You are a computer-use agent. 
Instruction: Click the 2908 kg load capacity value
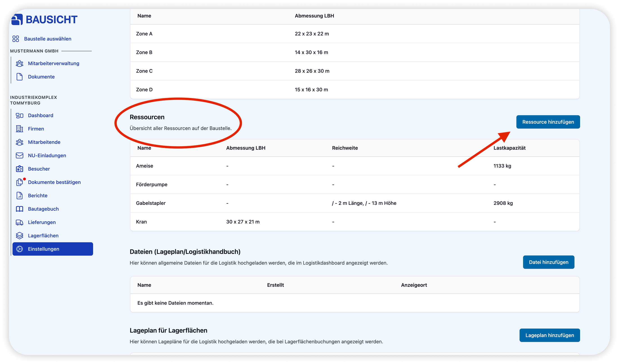click(x=503, y=203)
